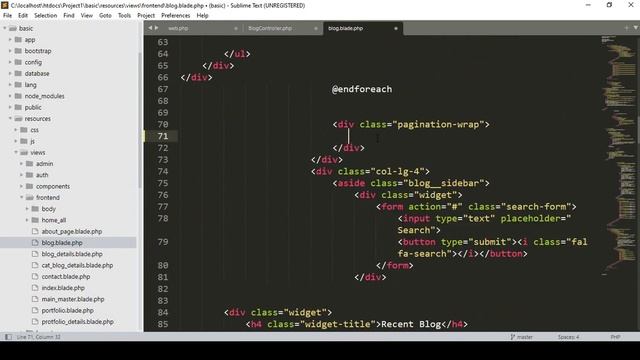Expand the home_all folder

(27, 220)
